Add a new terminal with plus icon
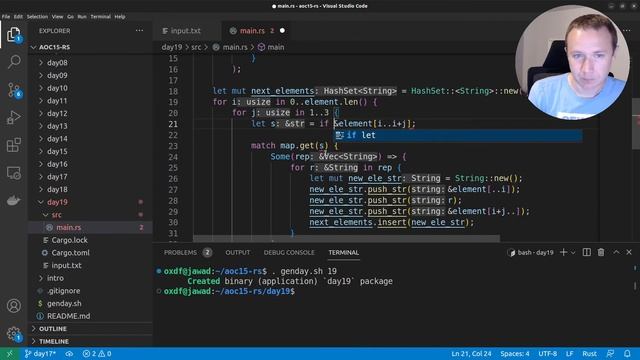640x360 pixels. 563,252
